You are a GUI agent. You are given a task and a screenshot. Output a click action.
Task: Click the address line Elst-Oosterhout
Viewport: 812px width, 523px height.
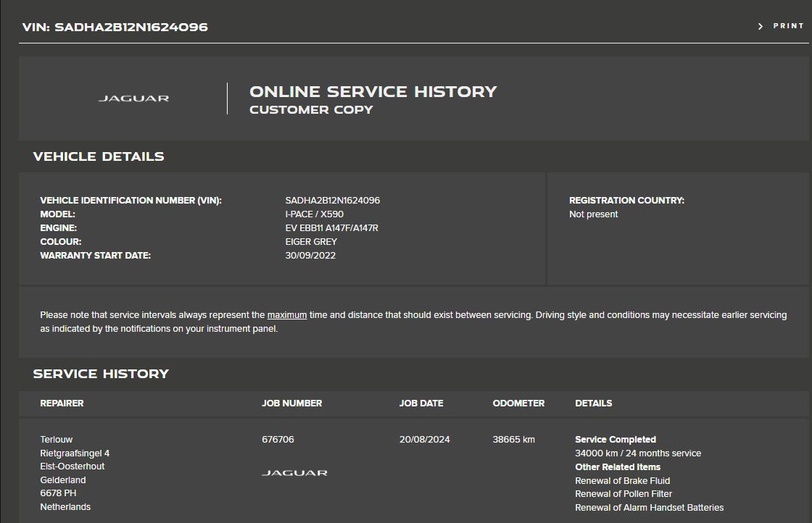[72, 466]
